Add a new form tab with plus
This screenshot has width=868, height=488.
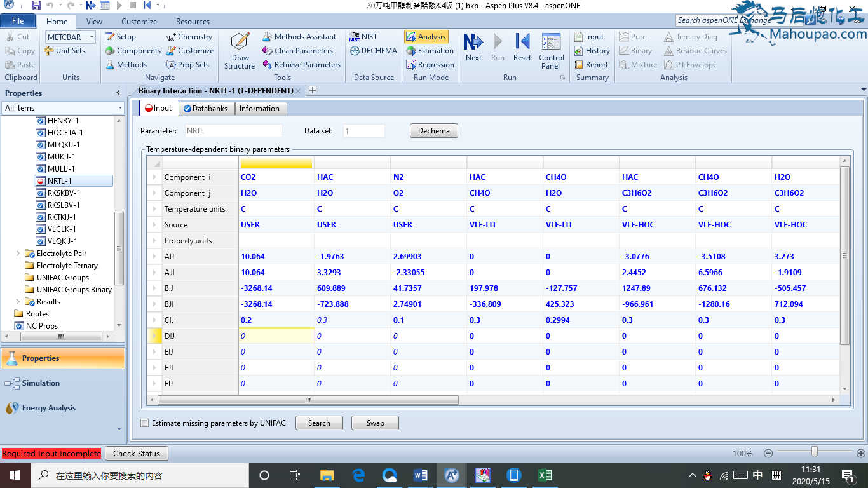pos(312,91)
